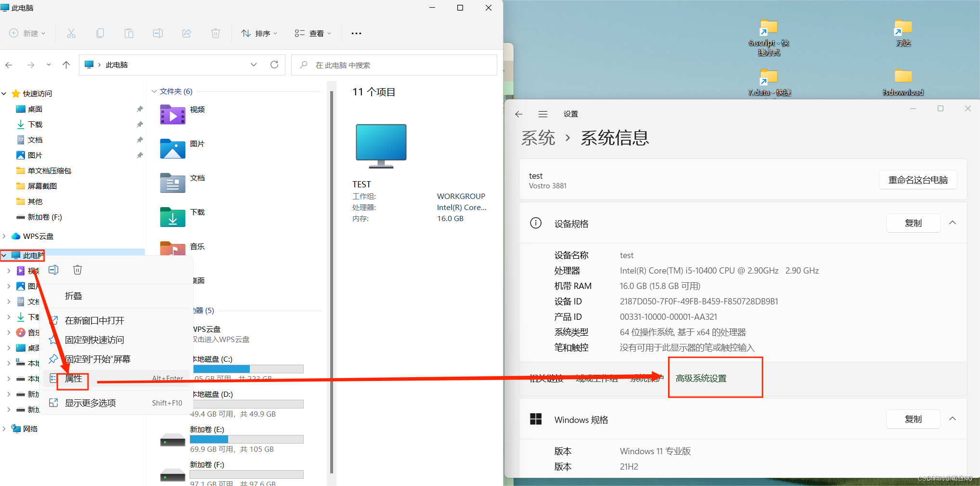Open the 查看 view dropdown
The image size is (980, 486).
tap(313, 33)
